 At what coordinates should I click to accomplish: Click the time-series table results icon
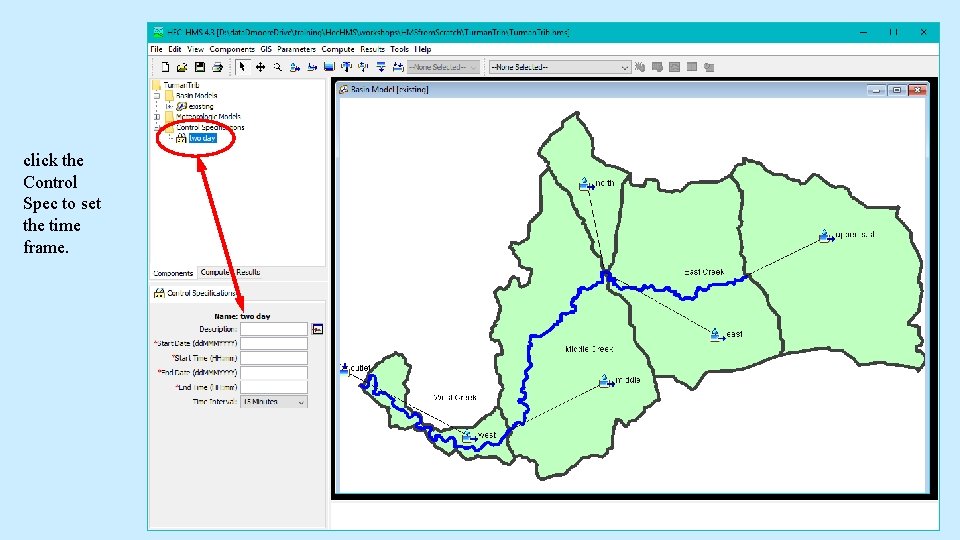click(x=709, y=67)
